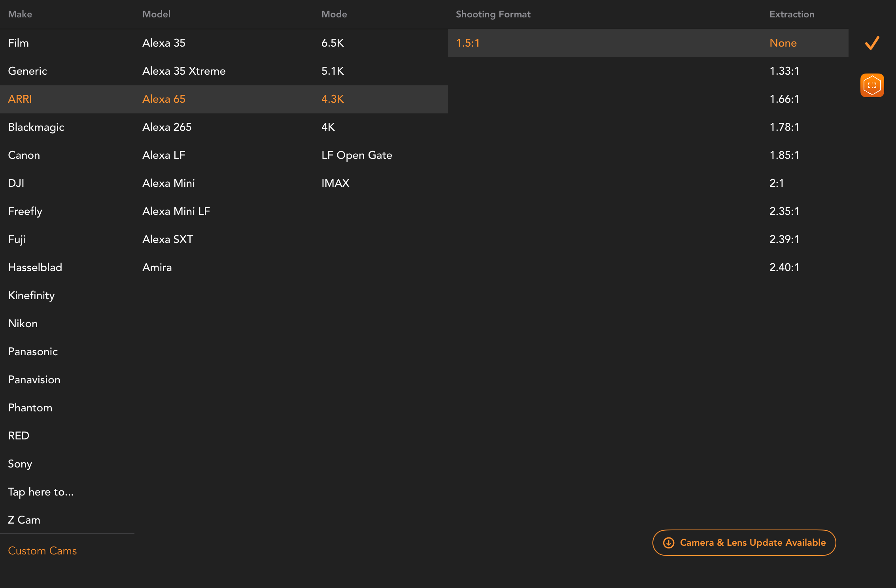Pick LF Open Gate mode
The height and width of the screenshot is (588, 896).
381,155
